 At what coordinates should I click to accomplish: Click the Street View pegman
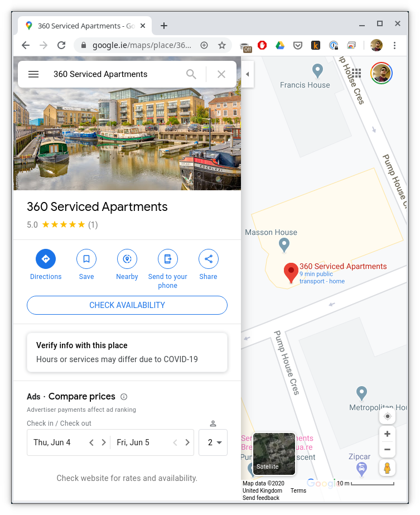tap(388, 468)
